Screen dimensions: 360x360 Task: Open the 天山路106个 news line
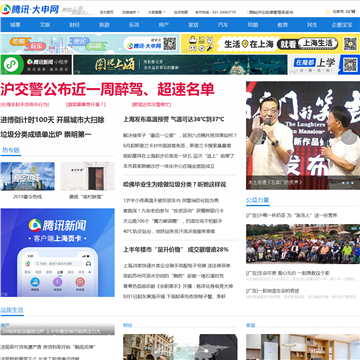173,221
